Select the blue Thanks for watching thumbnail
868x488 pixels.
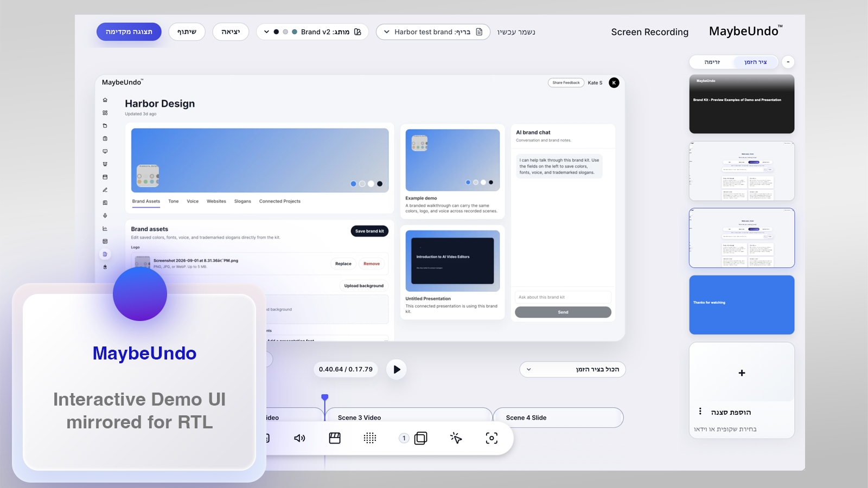click(742, 305)
